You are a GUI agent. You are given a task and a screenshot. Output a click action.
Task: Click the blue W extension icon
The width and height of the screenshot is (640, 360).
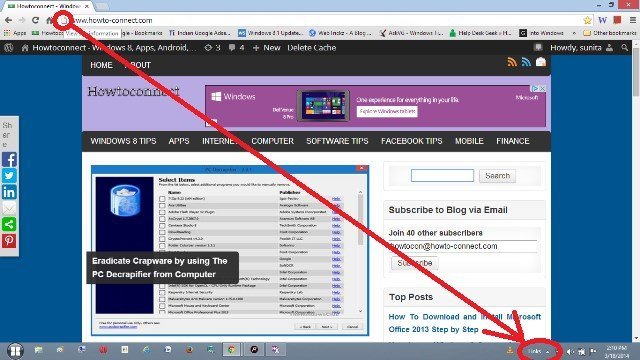tap(602, 20)
